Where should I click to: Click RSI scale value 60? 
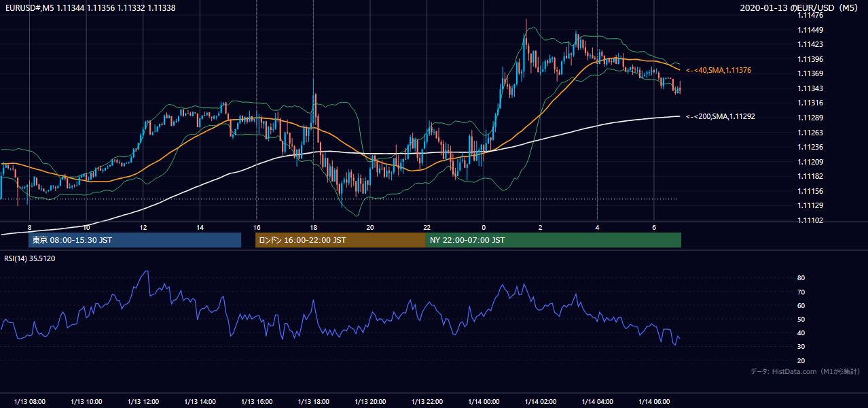coord(801,306)
